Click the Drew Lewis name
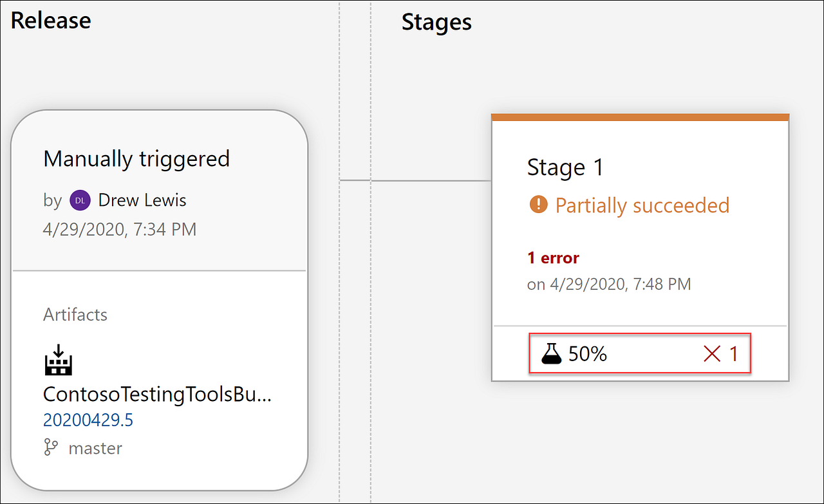 coord(142,200)
